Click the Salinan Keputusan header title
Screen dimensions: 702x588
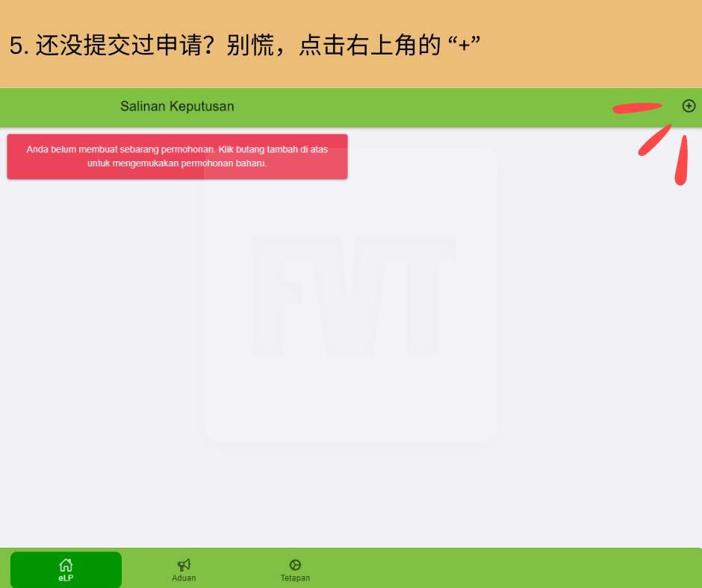[x=177, y=106]
